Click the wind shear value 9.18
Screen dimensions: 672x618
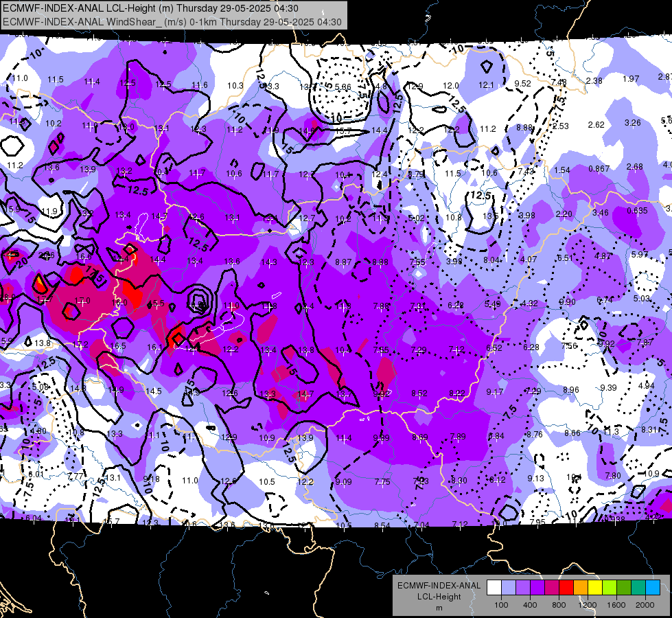click(x=151, y=479)
